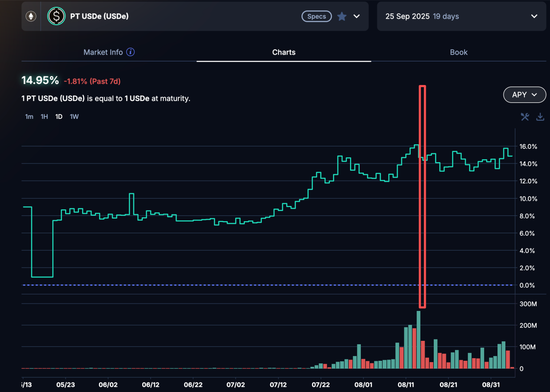Select the 1m interval button
The height and width of the screenshot is (392, 550).
[x=29, y=116]
